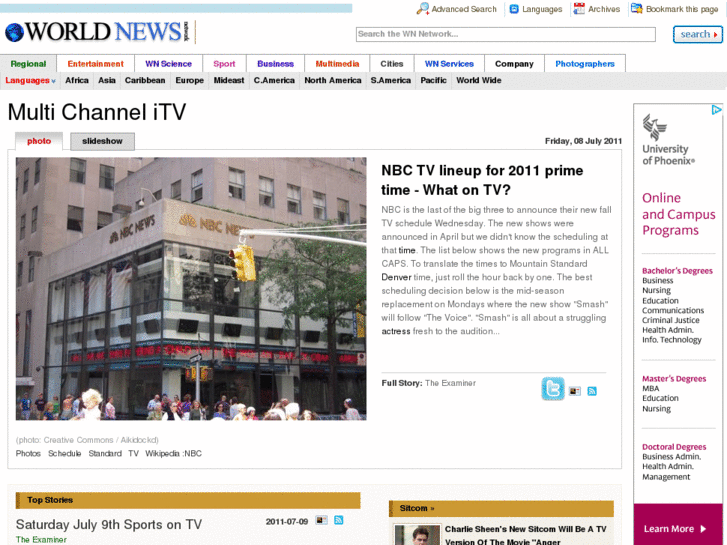Open the Europe region link
Viewport: 727px width, 545px height.
click(x=190, y=81)
